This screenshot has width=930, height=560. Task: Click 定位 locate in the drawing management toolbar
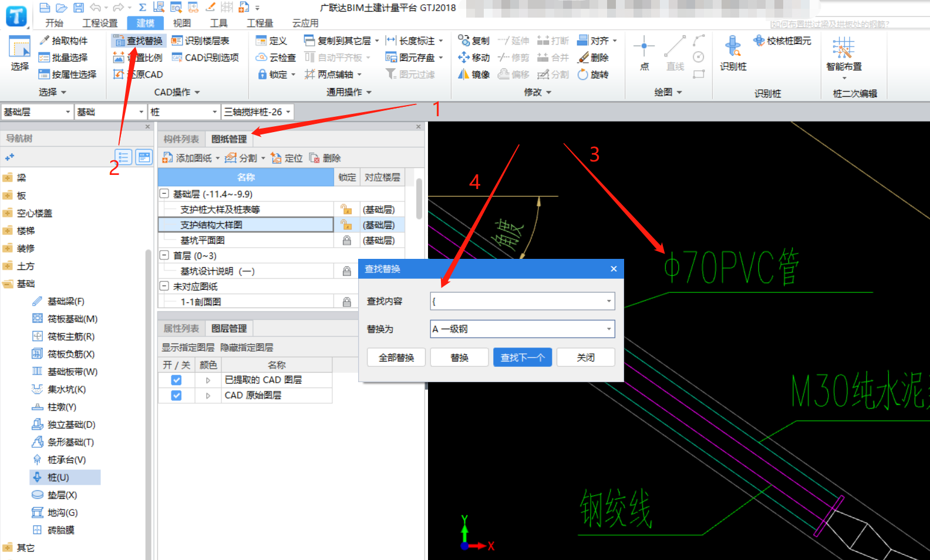[x=287, y=158]
